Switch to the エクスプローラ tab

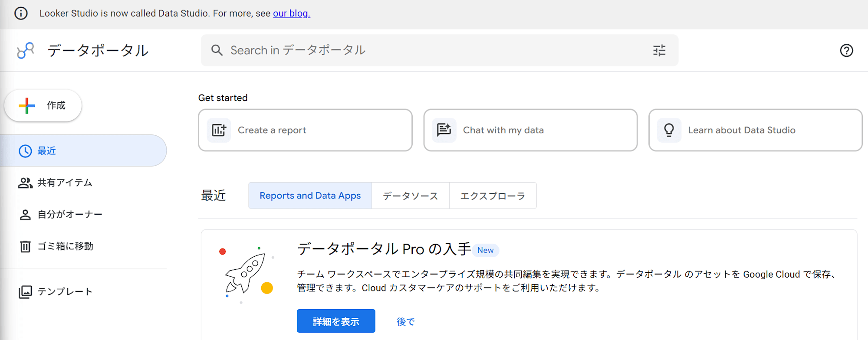pos(493,196)
